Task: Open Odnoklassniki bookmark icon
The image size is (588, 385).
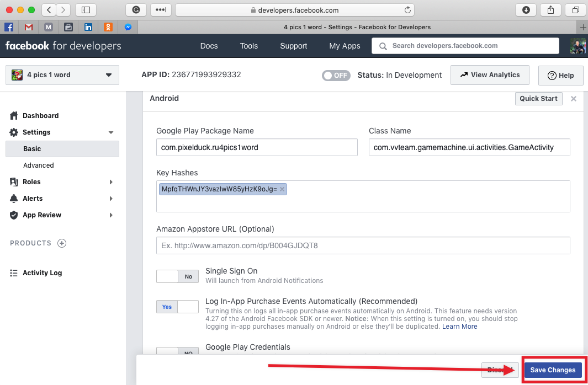Action: pyautogui.click(x=108, y=27)
